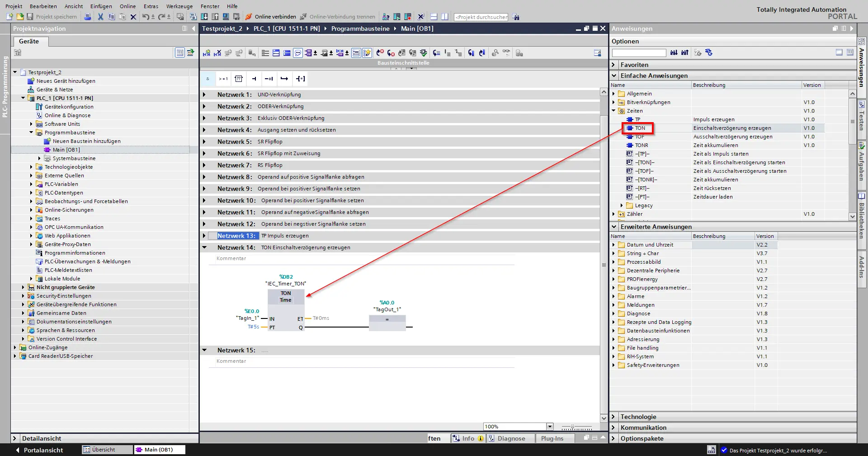Click the search upward binoculars icon in Optionen
868x456 pixels.
[685, 53]
